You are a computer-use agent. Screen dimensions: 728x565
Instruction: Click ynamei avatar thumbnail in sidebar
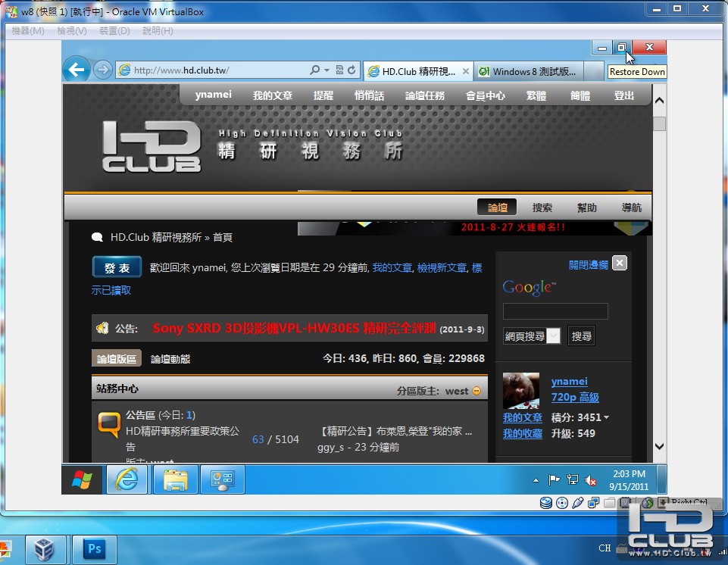point(521,391)
